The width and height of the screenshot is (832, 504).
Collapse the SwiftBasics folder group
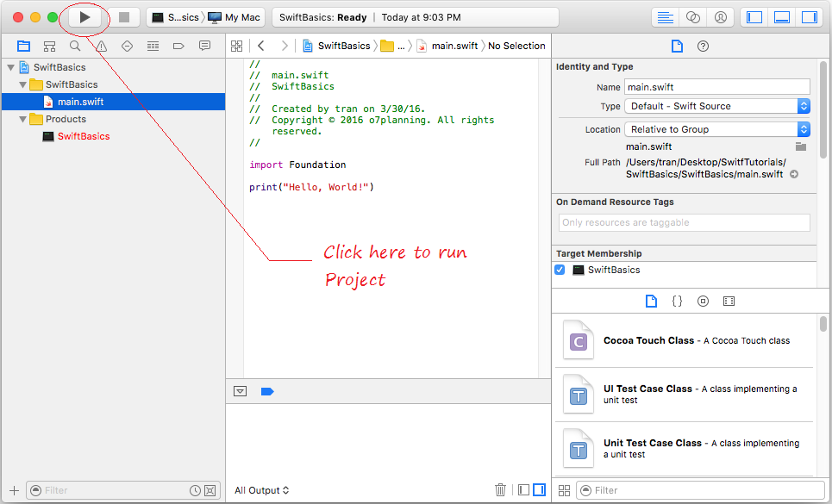[x=22, y=84]
